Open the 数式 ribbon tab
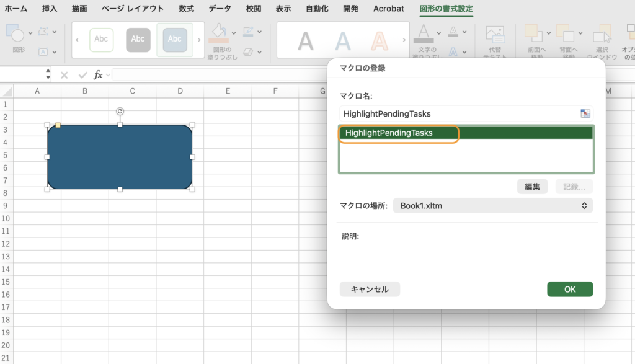Screen dimensions: 635x364 186,9
